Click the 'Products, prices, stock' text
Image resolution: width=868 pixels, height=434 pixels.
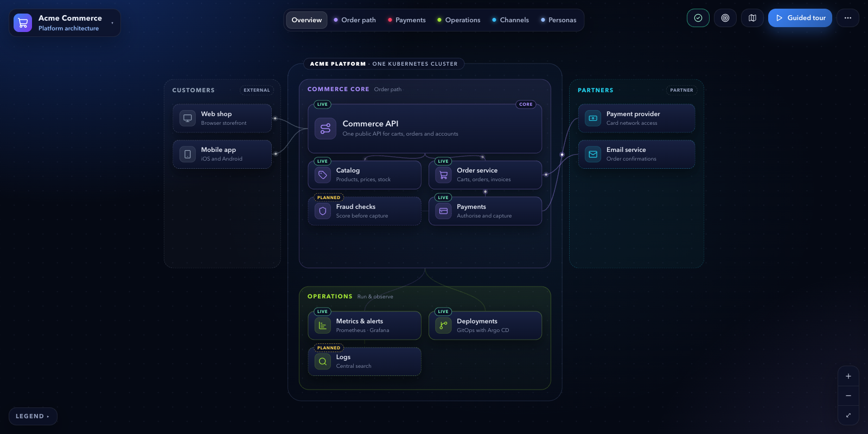point(363,180)
